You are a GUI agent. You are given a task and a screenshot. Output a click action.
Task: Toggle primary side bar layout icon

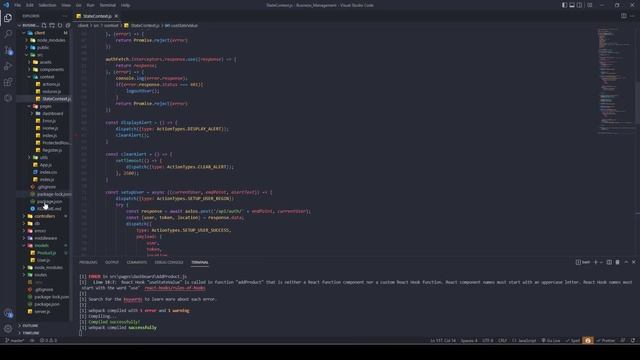click(564, 5)
